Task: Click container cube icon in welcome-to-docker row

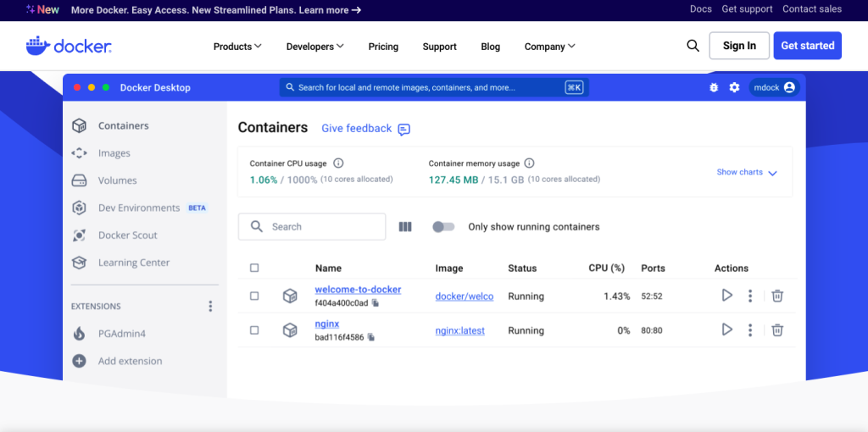Action: click(290, 296)
